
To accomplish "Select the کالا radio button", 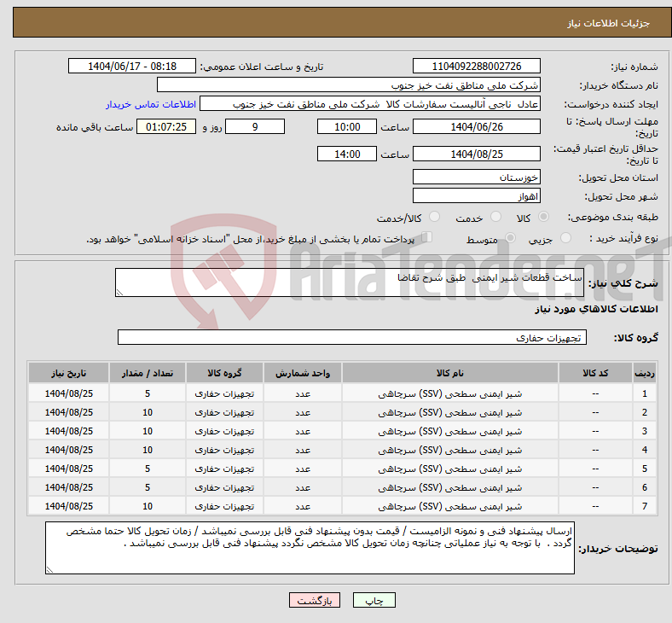I will pyautogui.click(x=543, y=217).
